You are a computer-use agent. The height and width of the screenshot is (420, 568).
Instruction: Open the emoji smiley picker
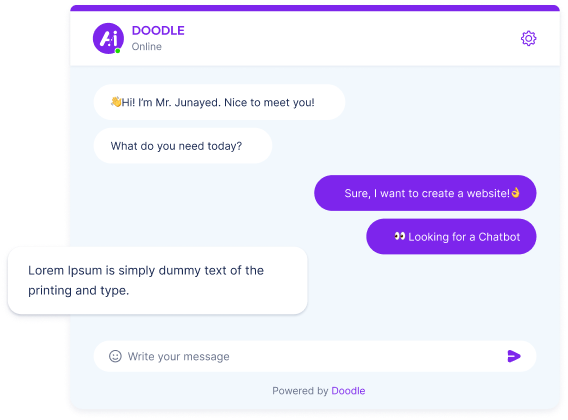click(115, 356)
